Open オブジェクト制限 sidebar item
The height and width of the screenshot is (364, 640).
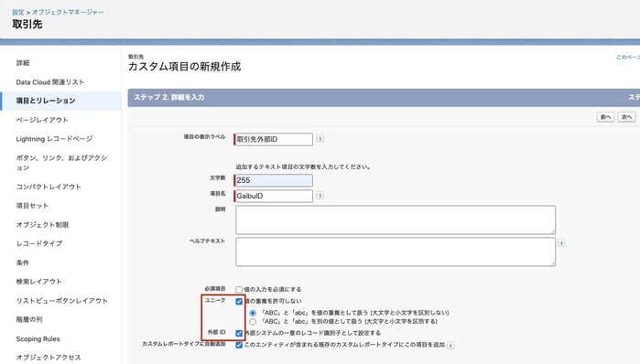[42, 225]
